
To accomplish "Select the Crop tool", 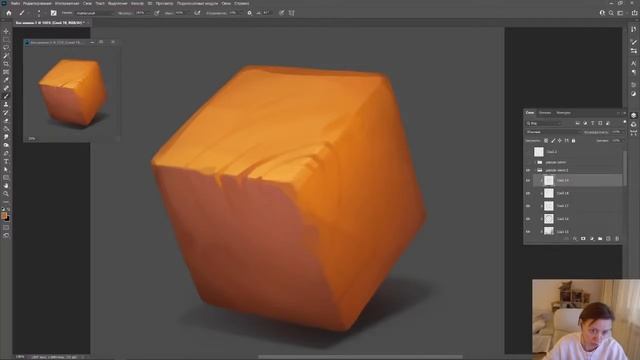I will point(6,64).
